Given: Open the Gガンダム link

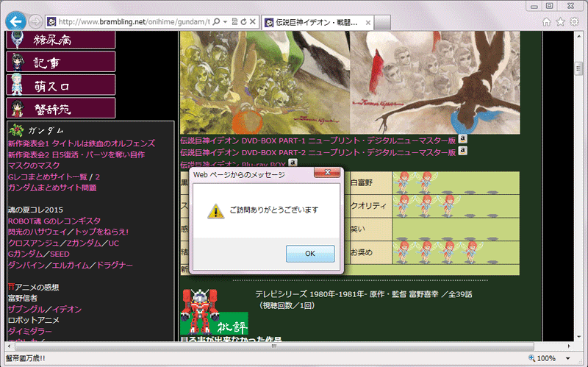Looking at the screenshot, I should click(x=26, y=254).
